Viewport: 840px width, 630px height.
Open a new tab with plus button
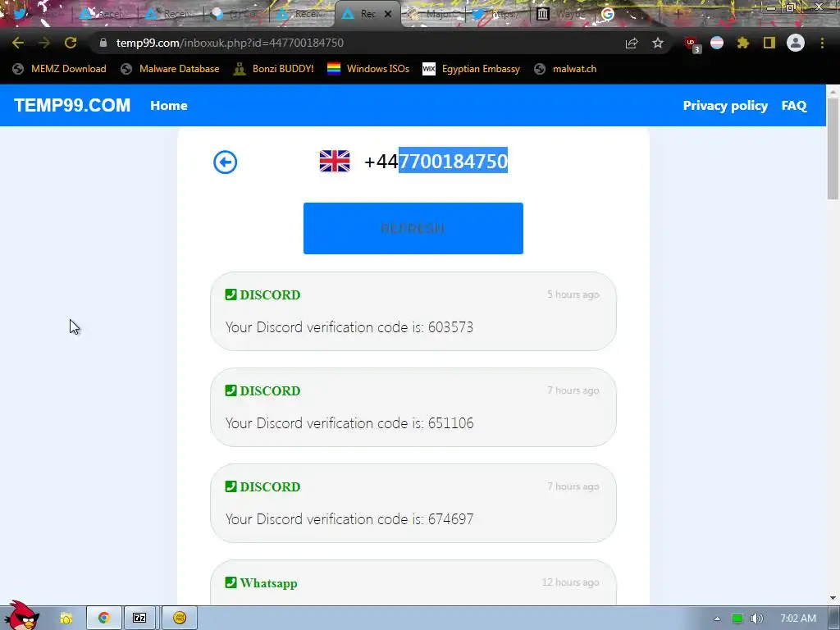click(678, 15)
